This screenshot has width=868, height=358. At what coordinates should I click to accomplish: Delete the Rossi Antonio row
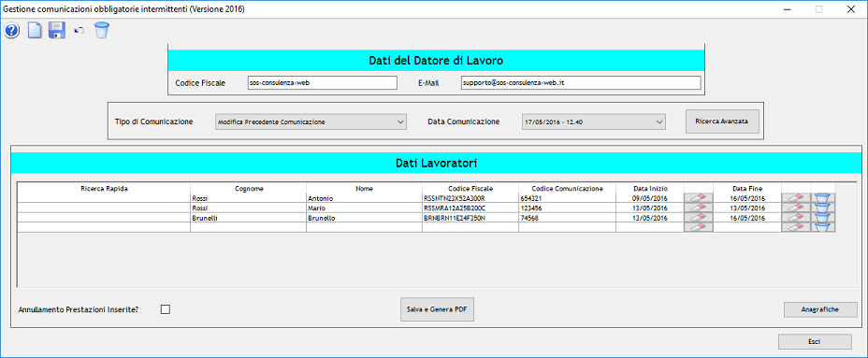pyautogui.click(x=823, y=198)
